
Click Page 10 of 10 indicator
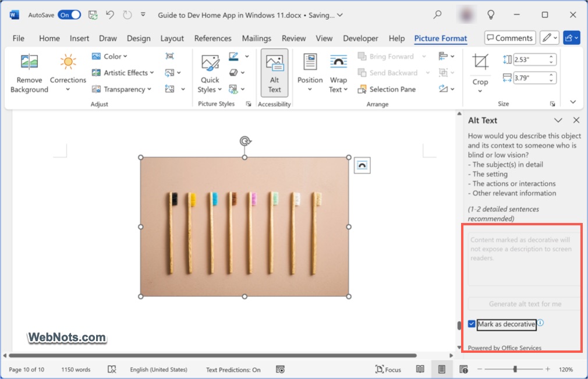26,370
